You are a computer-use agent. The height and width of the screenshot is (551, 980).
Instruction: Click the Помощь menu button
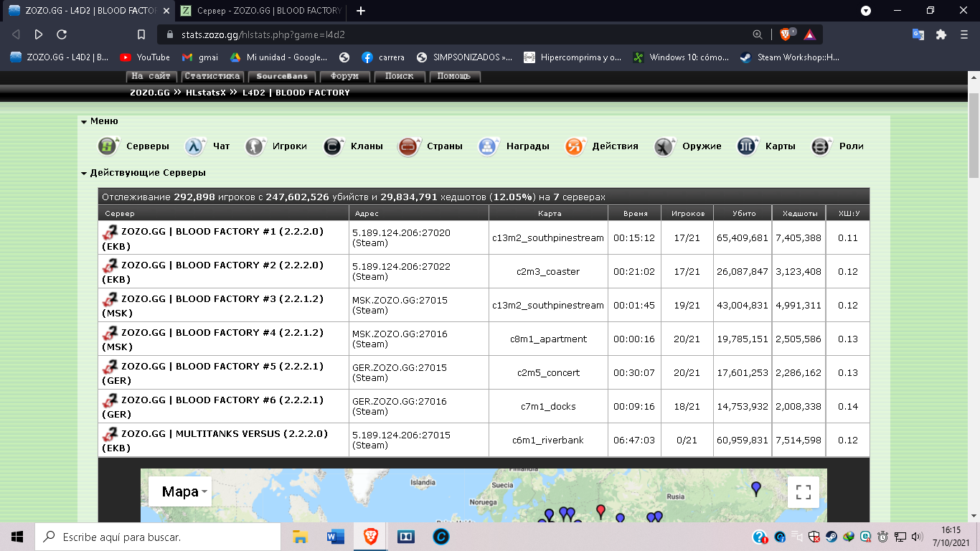455,76
